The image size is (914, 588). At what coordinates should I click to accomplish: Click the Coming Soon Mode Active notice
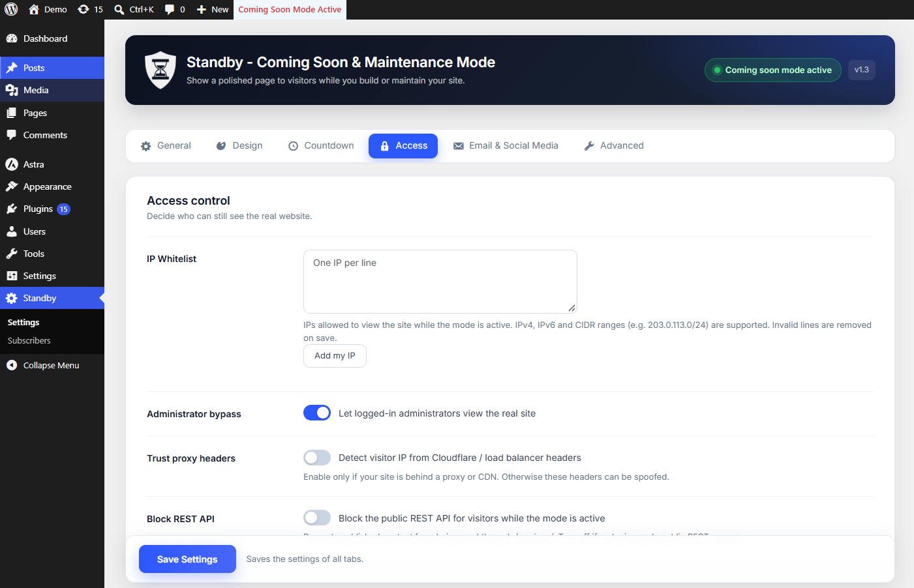pos(290,9)
